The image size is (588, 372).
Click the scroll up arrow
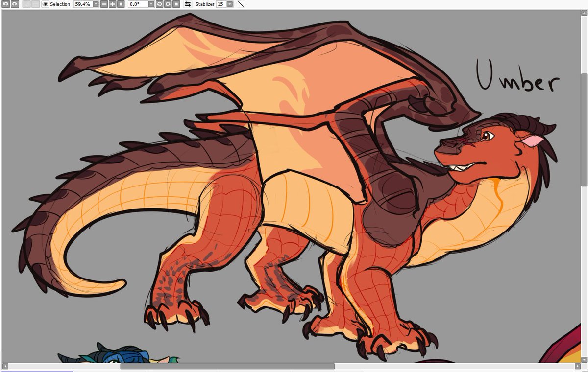coord(584,12)
